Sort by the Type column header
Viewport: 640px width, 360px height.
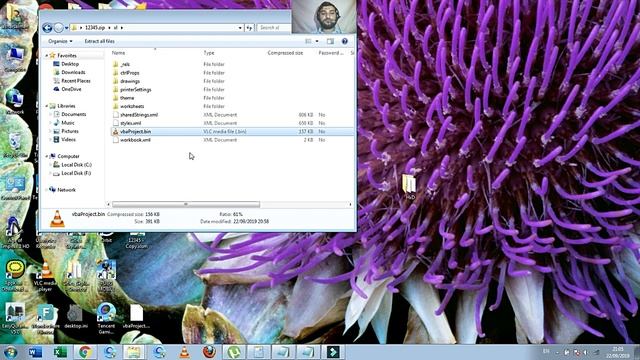209,53
